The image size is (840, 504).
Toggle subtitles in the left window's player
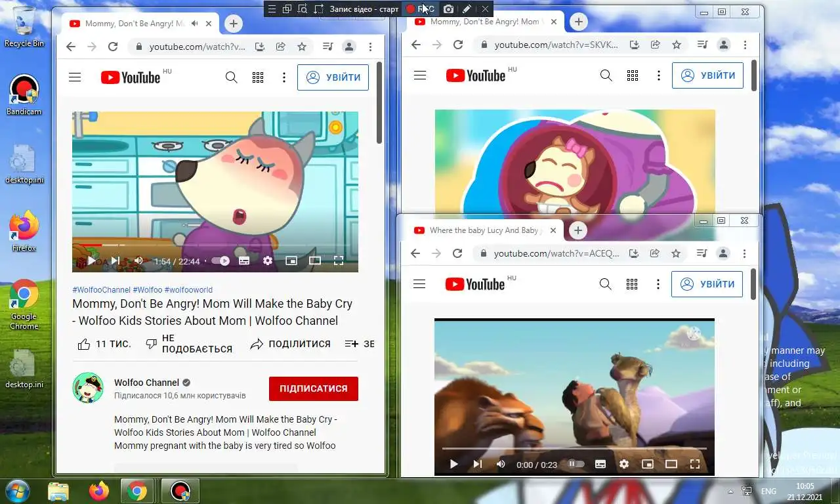[x=244, y=261]
